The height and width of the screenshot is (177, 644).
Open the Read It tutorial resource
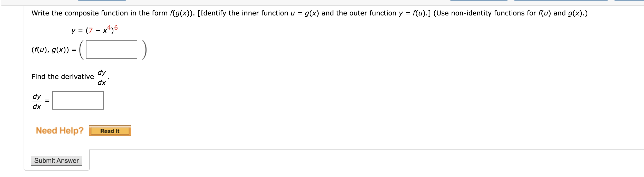(110, 131)
